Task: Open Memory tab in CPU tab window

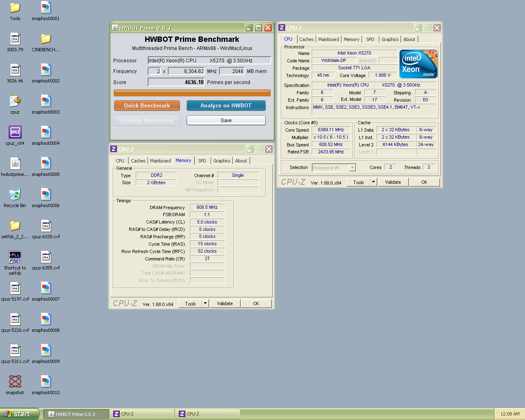Action: pos(352,39)
